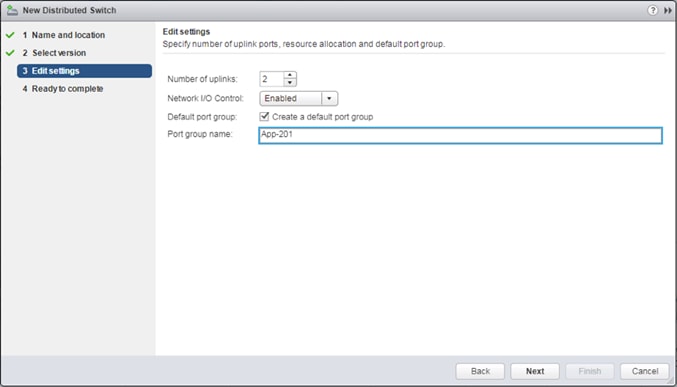
Task: Click the Next button
Action: 535,371
